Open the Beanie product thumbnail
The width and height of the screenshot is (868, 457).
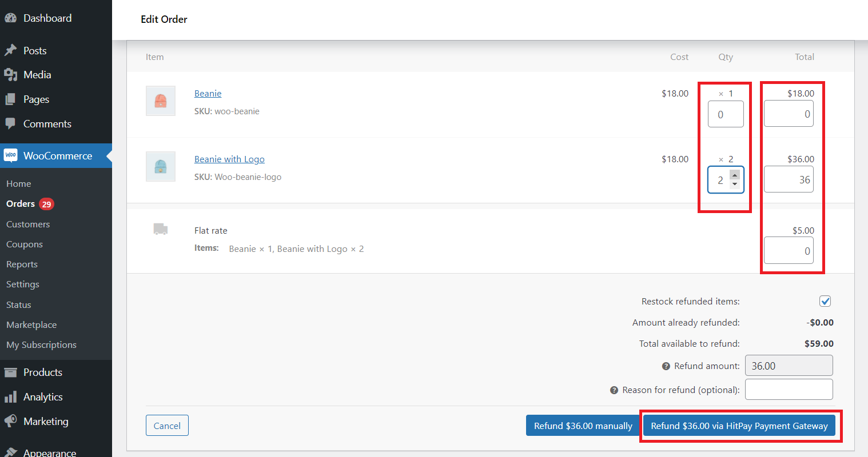pos(161,101)
